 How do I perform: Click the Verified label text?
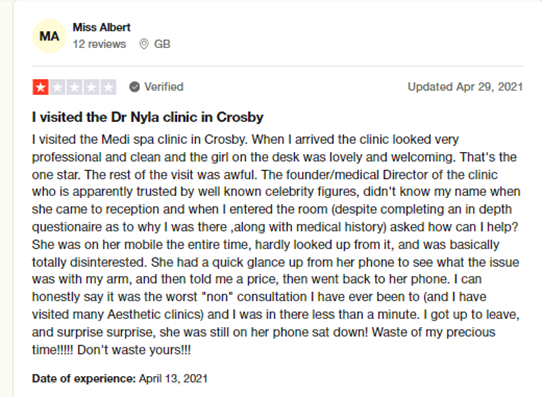pyautogui.click(x=163, y=87)
